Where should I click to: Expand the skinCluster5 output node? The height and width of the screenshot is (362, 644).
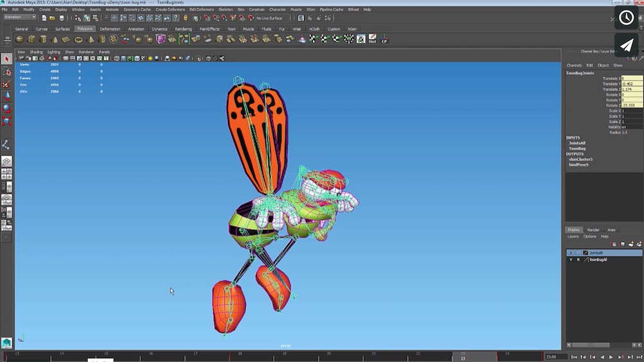point(580,159)
